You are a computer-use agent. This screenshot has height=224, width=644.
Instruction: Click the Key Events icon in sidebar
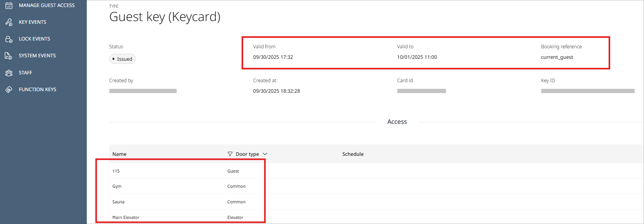tap(9, 22)
